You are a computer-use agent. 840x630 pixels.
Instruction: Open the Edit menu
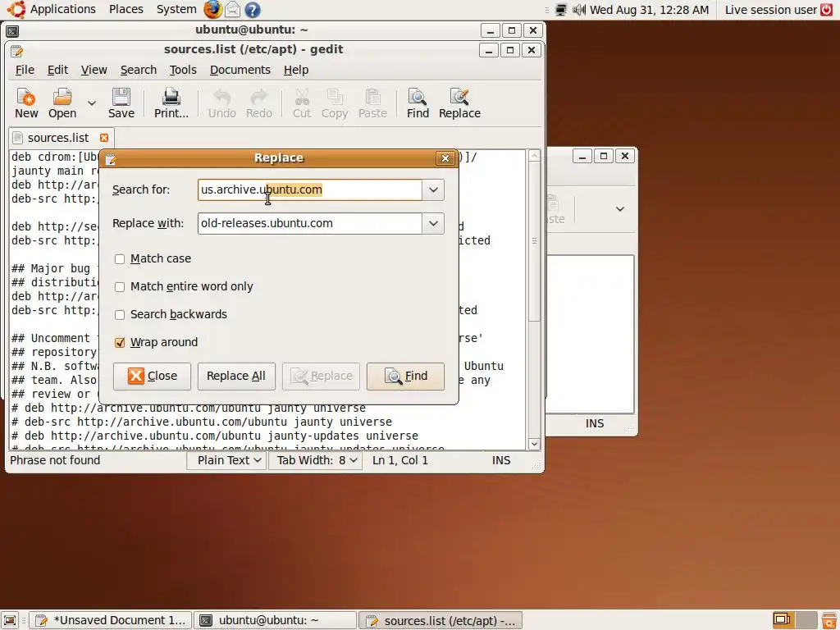pos(57,71)
